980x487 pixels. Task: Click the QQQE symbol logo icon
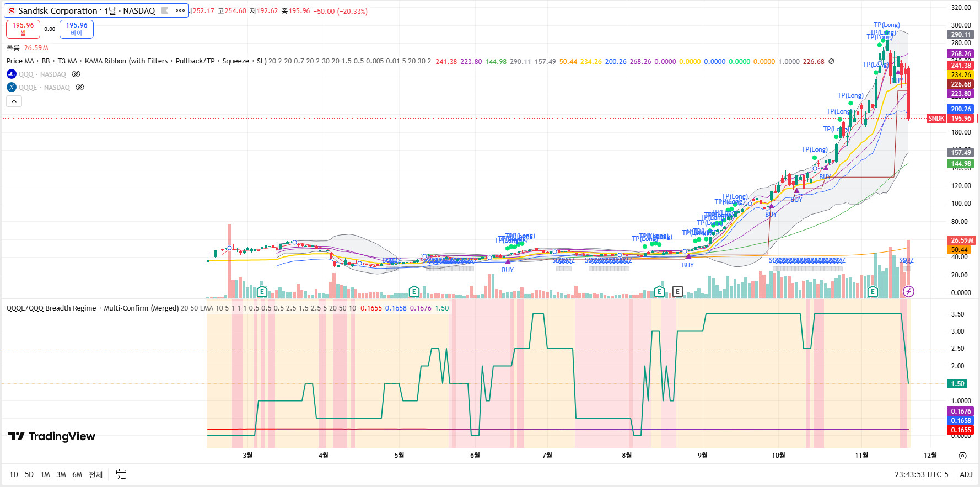[x=12, y=87]
